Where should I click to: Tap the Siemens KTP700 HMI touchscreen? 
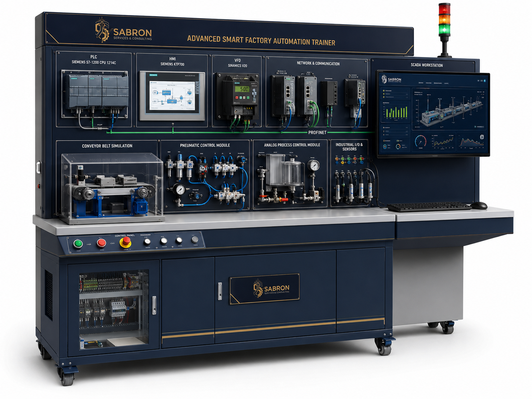tap(172, 96)
